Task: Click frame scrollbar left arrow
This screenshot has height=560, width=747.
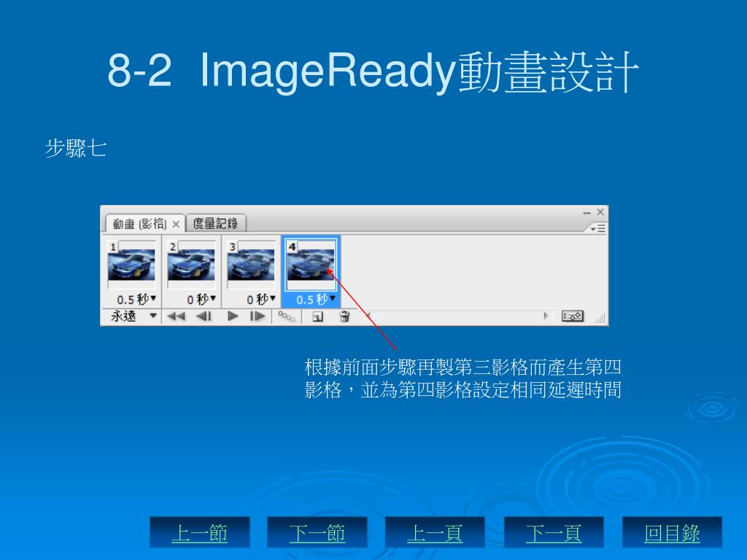Action: point(368,316)
